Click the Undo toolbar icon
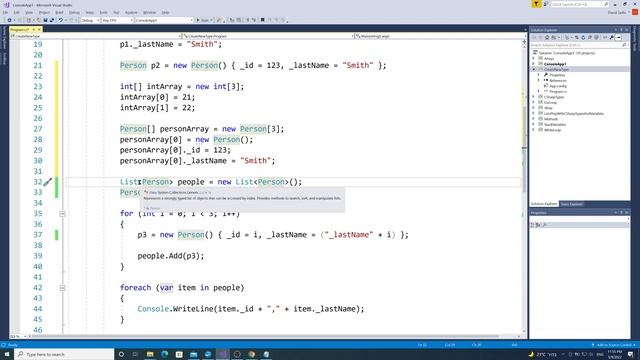Screen dimensions: 640x360 click(60, 20)
